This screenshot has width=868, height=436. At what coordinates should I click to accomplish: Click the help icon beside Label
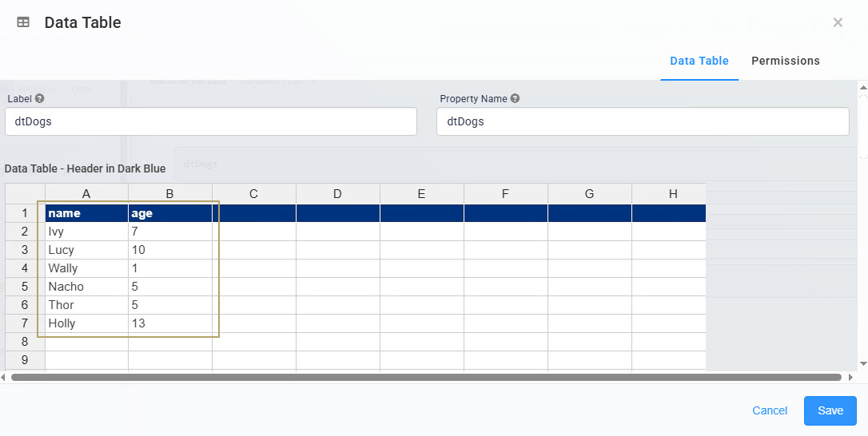(x=39, y=99)
